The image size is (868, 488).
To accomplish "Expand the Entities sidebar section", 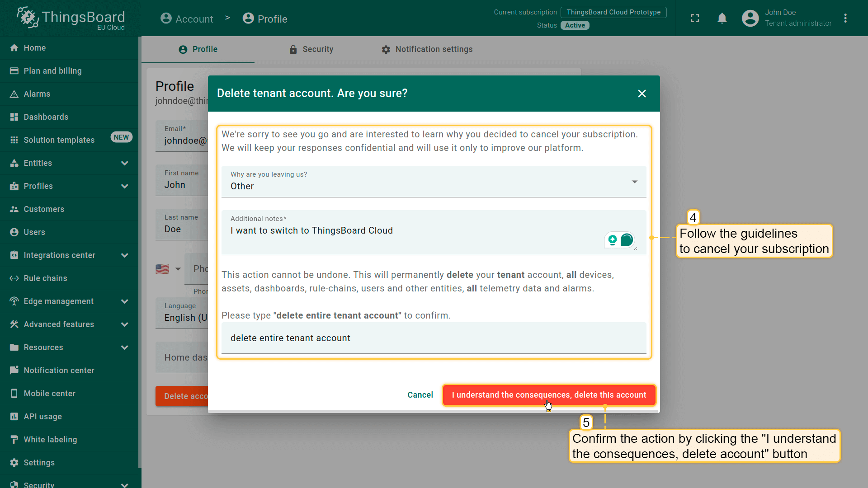I will (x=124, y=163).
